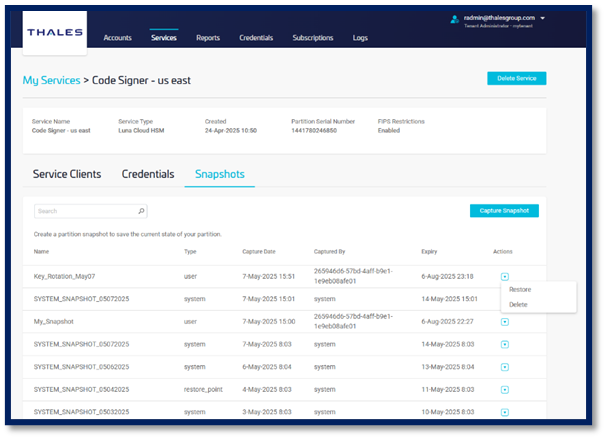605x438 pixels.
Task: Open actions for the restore_point type snapshot
Action: coord(505,388)
